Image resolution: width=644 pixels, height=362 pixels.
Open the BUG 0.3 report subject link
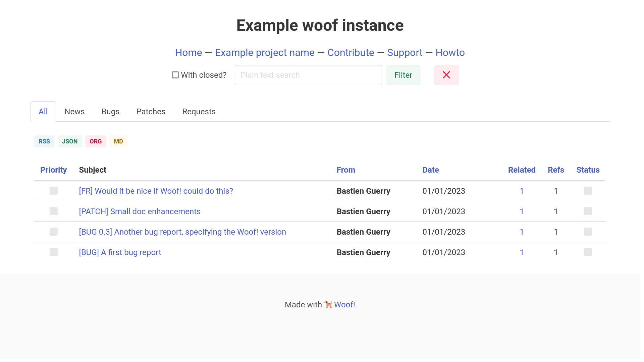pos(182,232)
